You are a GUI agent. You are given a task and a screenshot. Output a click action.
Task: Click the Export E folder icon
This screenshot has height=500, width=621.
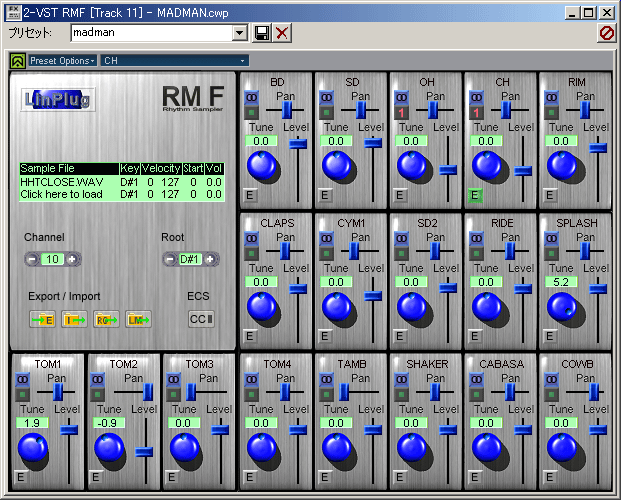pos(42,319)
